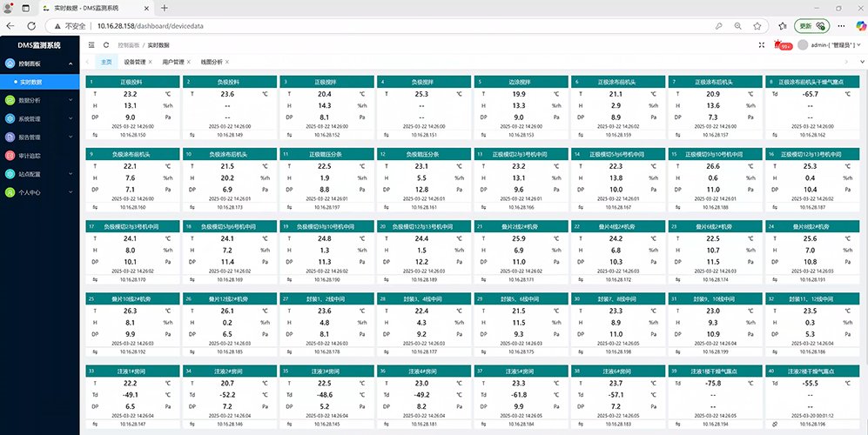The width and height of the screenshot is (868, 435).
Task: Click the 审计追踪 sidebar icon
Action: click(10, 156)
